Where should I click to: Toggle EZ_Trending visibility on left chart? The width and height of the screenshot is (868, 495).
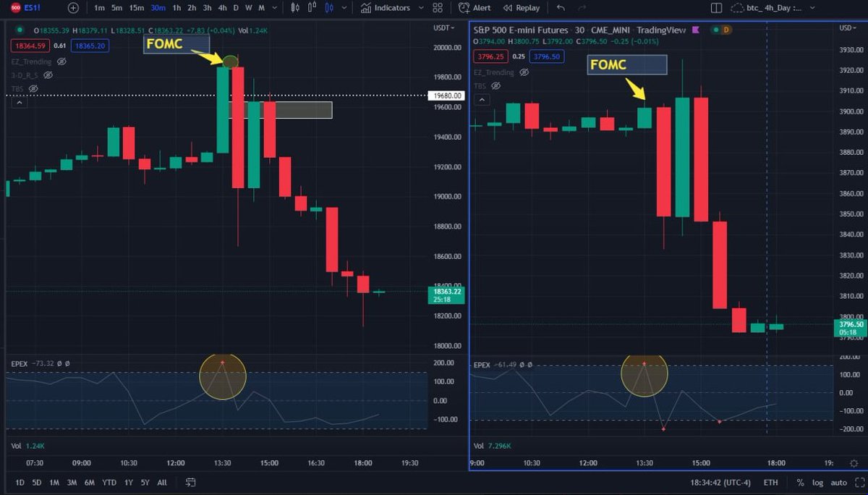point(61,62)
